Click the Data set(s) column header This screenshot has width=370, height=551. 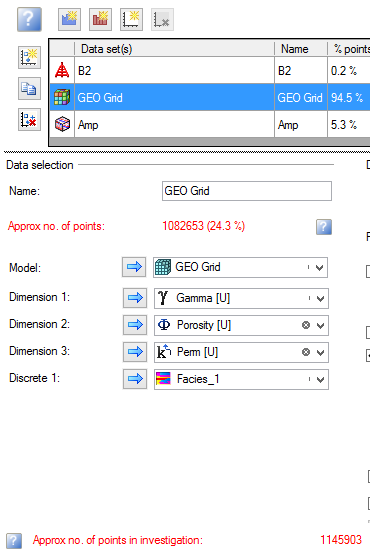pyautogui.click(x=174, y=49)
